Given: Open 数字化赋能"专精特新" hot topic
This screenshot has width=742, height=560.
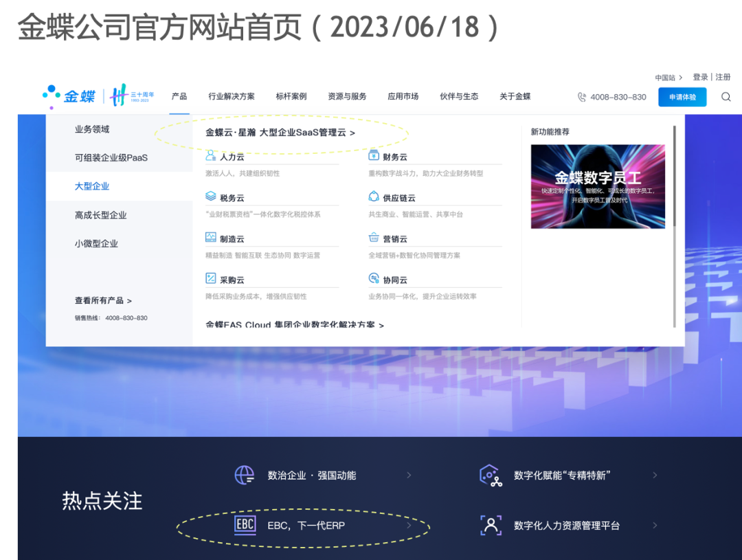Looking at the screenshot, I should click(562, 475).
